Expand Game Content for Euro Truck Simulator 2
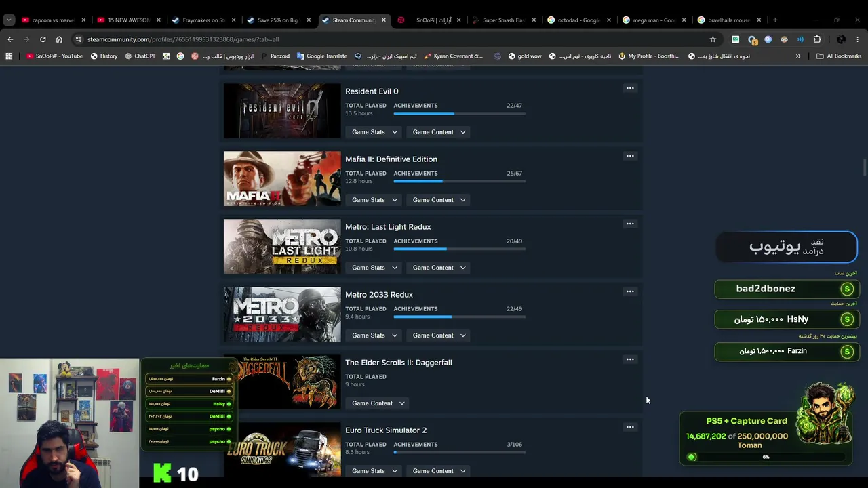868x488 pixels. pos(439,471)
